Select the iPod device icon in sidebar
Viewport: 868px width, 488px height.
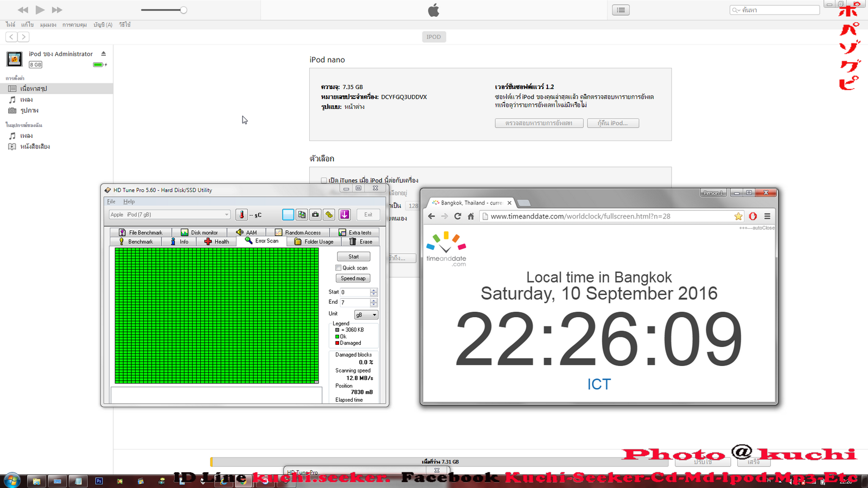14,59
